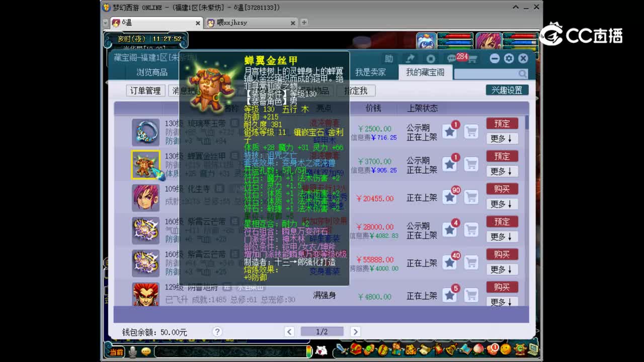644x362 pixels.
Task: Click 购买 for the ¥4800.00 item
Action: point(502,287)
